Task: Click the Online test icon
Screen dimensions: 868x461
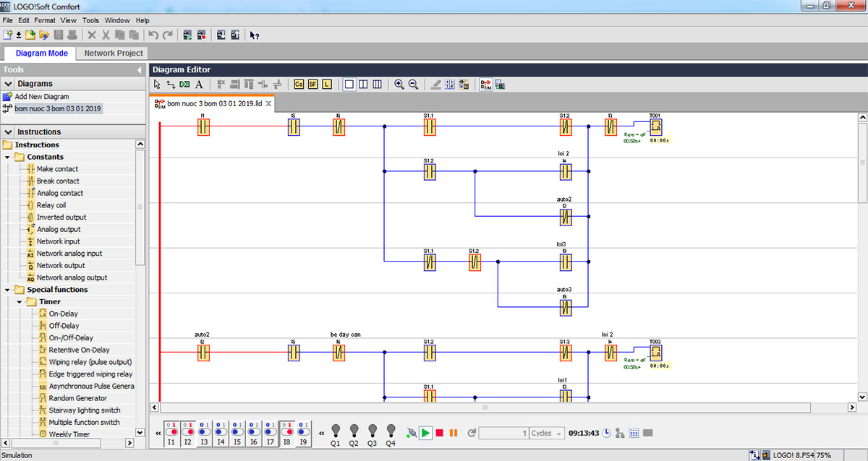Action: 500,85
